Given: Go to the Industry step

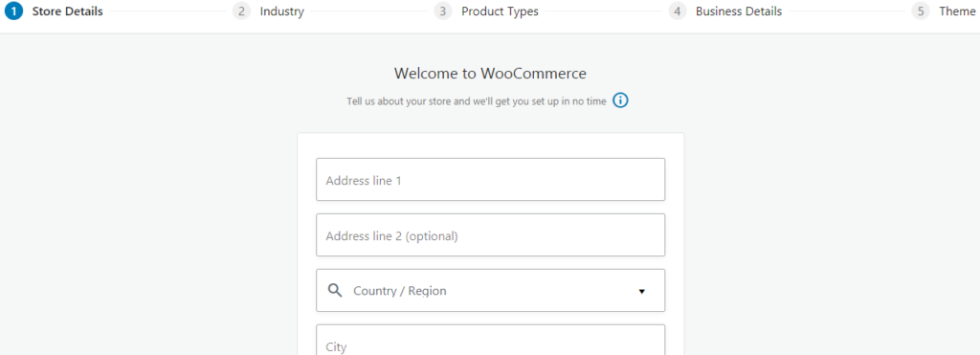Looking at the screenshot, I should [282, 11].
